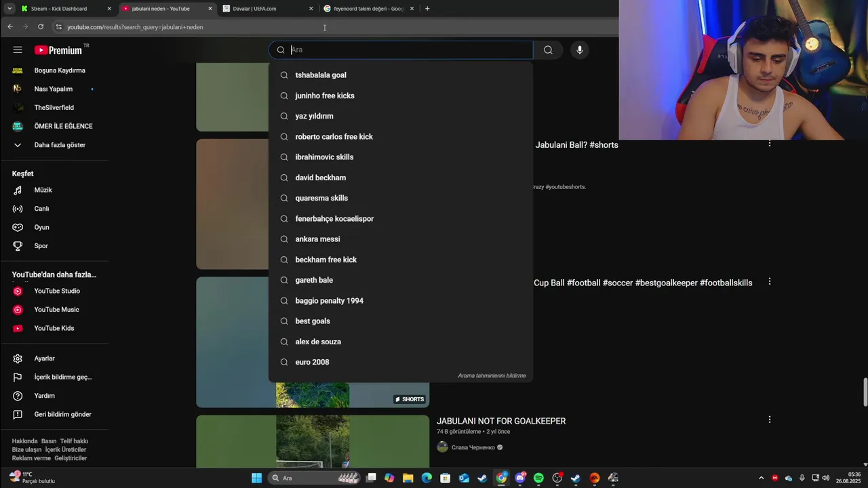Open the Nası Yapalım subscription channel

tap(54, 89)
